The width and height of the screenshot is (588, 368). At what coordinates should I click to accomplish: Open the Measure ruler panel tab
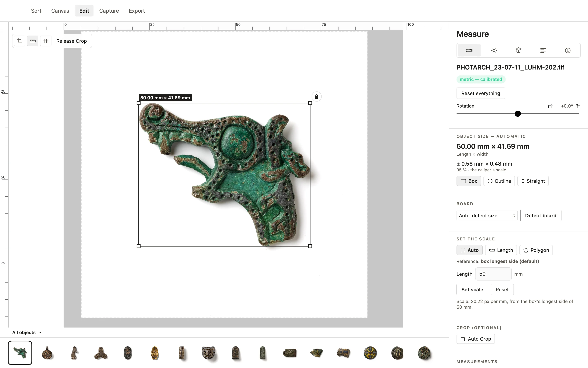pyautogui.click(x=469, y=50)
